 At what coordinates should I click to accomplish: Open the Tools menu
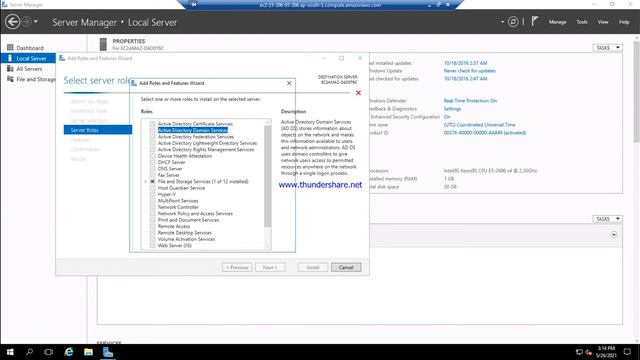tap(582, 22)
